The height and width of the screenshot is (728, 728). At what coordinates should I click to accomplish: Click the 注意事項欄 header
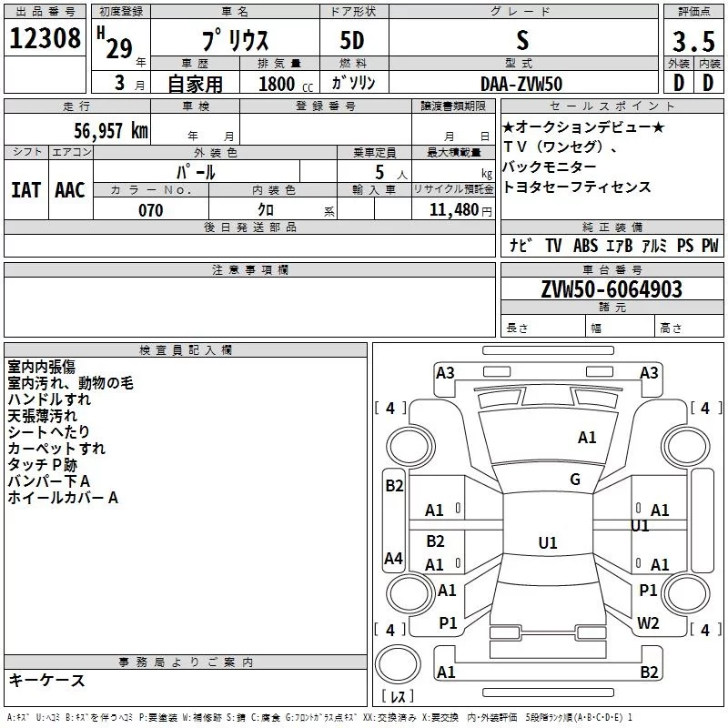point(250,269)
